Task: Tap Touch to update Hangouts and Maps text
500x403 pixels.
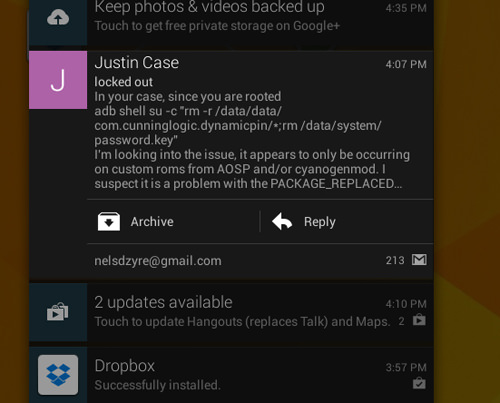Action: click(x=242, y=322)
